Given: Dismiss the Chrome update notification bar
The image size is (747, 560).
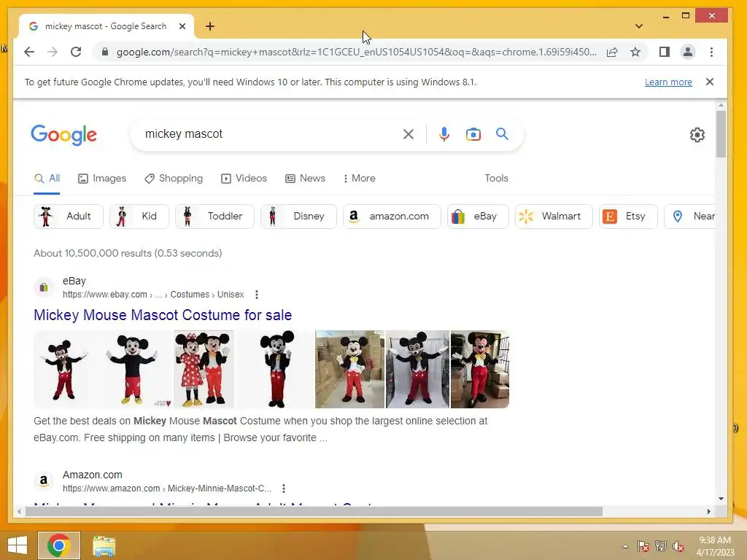Looking at the screenshot, I should point(709,82).
